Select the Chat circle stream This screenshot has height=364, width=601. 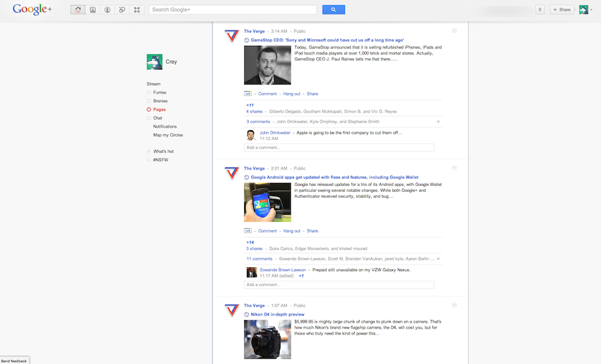(x=158, y=118)
